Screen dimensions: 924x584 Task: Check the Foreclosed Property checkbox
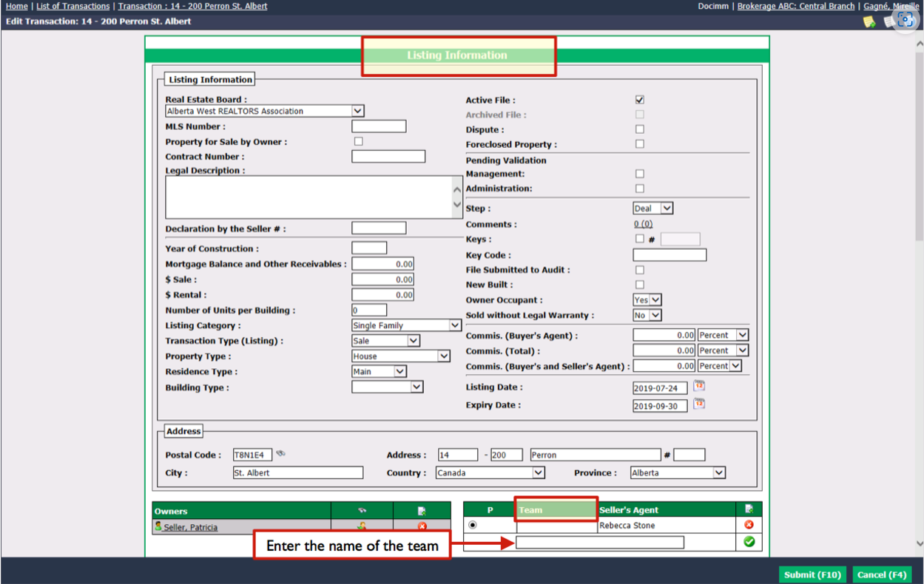[640, 144]
